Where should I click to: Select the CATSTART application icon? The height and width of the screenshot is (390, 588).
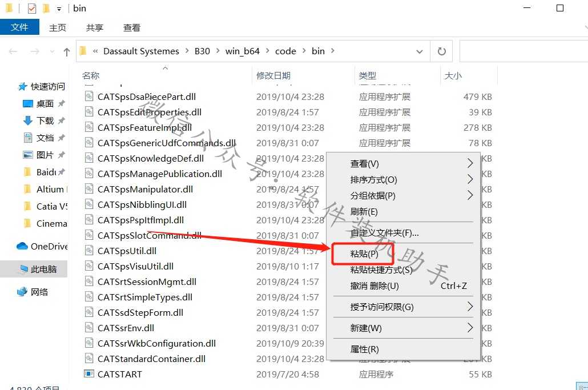tap(89, 374)
